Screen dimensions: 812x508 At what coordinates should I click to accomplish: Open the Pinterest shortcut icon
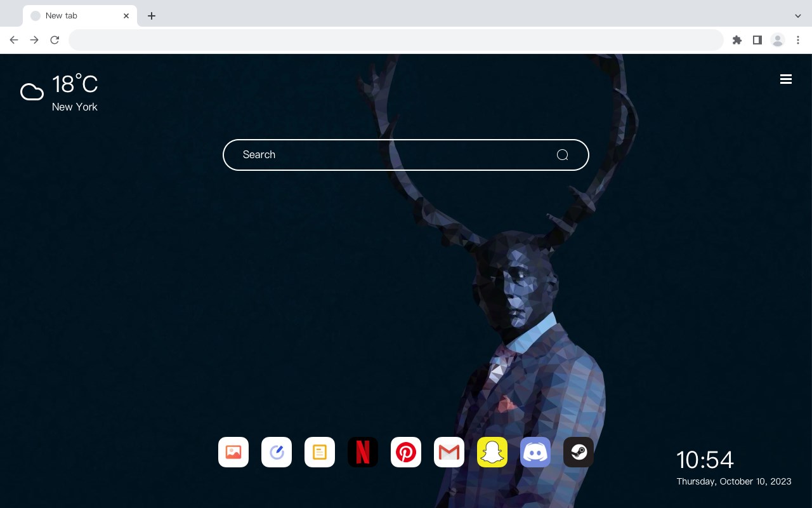[406, 452]
